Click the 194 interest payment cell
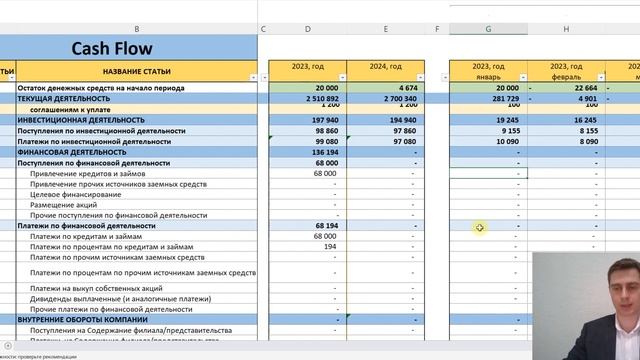Viewport: 640px width, 360px height. pyautogui.click(x=308, y=247)
